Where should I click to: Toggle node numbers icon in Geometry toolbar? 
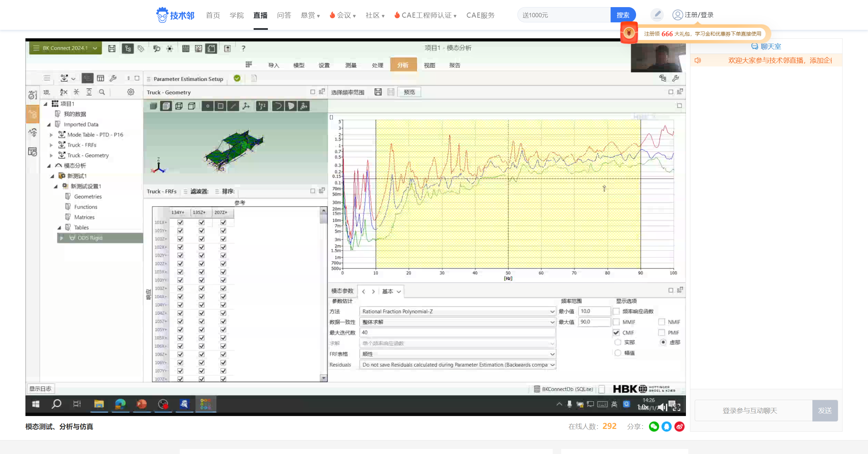coord(262,106)
